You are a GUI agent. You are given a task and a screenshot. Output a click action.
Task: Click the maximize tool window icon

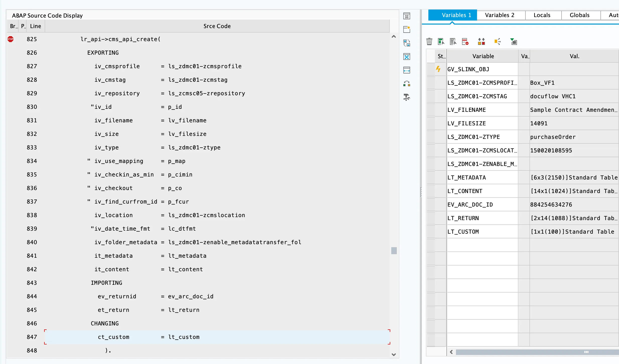(x=407, y=57)
